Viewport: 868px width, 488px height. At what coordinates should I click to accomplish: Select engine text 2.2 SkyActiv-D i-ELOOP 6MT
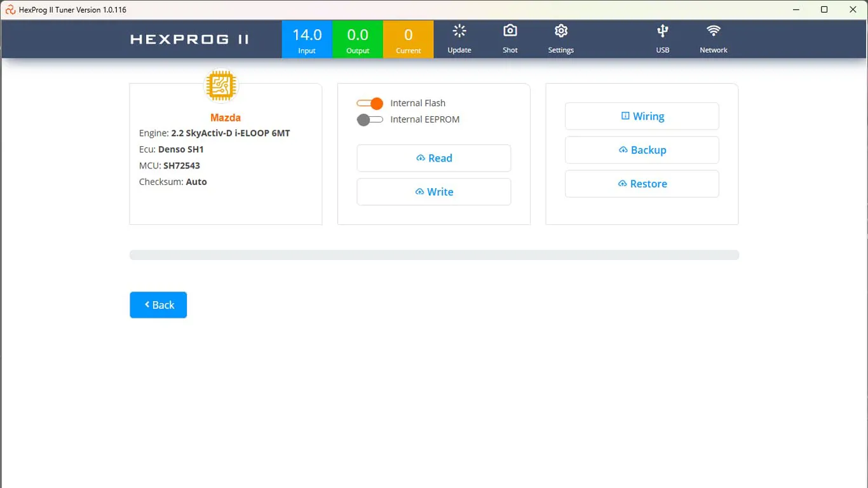231,133
